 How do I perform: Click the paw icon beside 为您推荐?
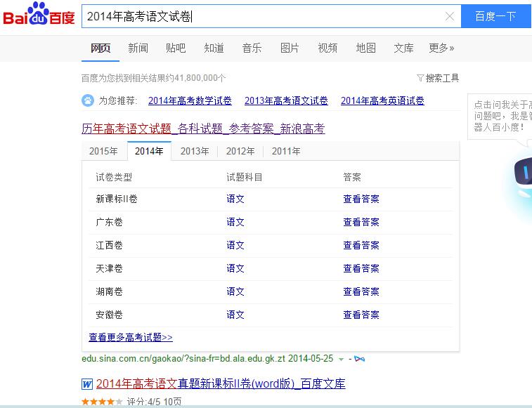click(88, 100)
